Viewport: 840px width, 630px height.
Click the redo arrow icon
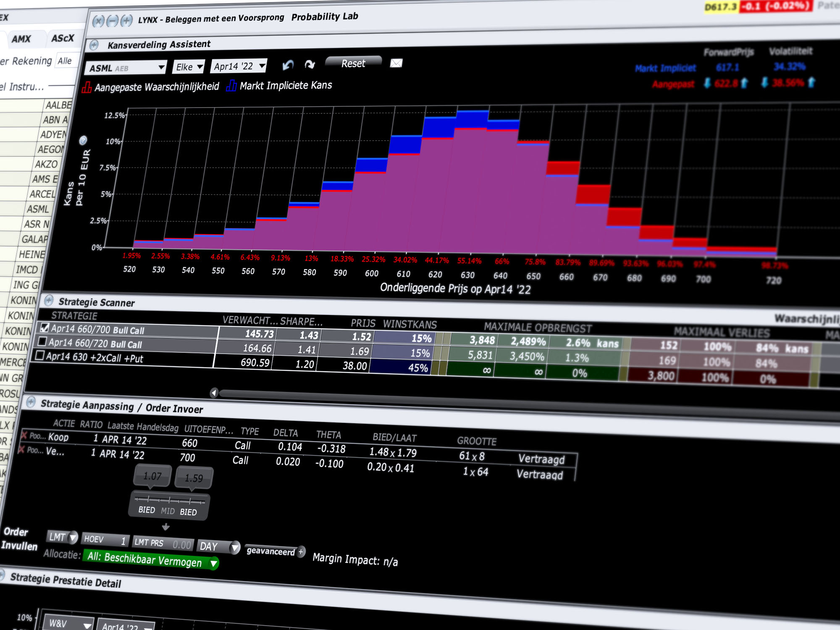pyautogui.click(x=310, y=64)
